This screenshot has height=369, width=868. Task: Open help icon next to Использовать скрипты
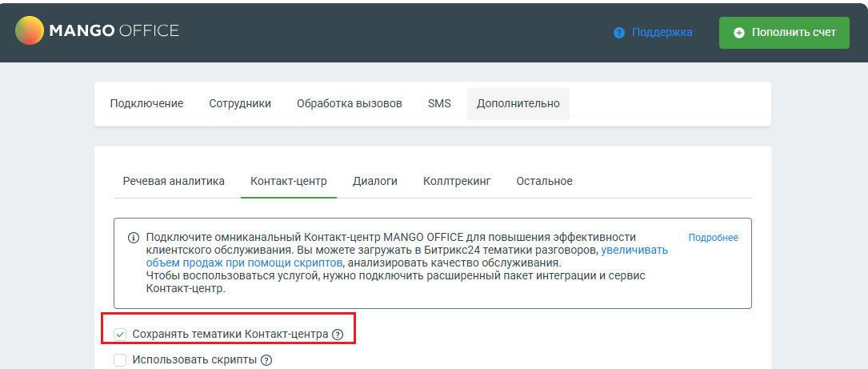coord(266,360)
